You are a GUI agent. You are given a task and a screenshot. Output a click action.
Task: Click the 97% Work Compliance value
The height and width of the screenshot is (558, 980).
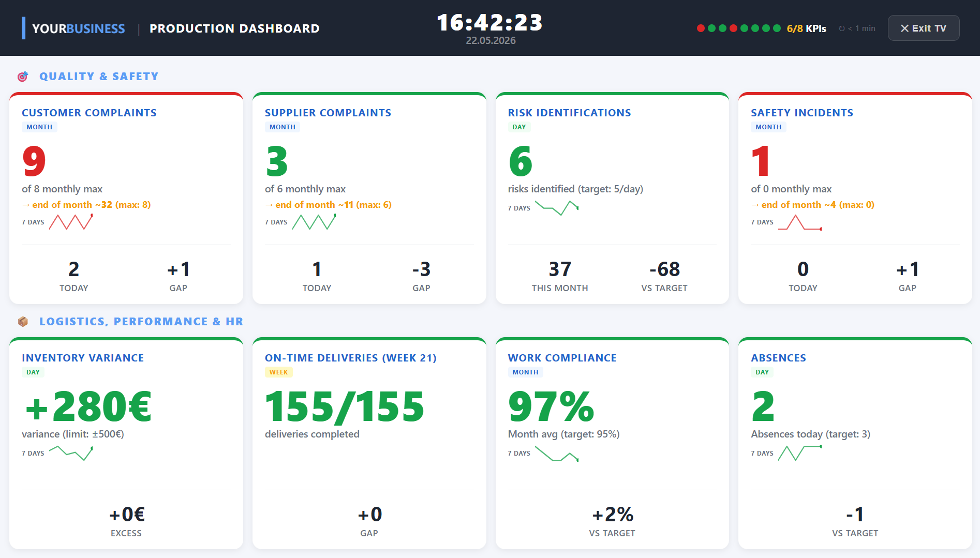pyautogui.click(x=551, y=406)
